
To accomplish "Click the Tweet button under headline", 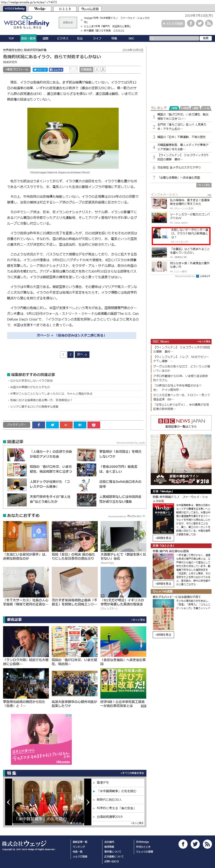I will [40, 70].
